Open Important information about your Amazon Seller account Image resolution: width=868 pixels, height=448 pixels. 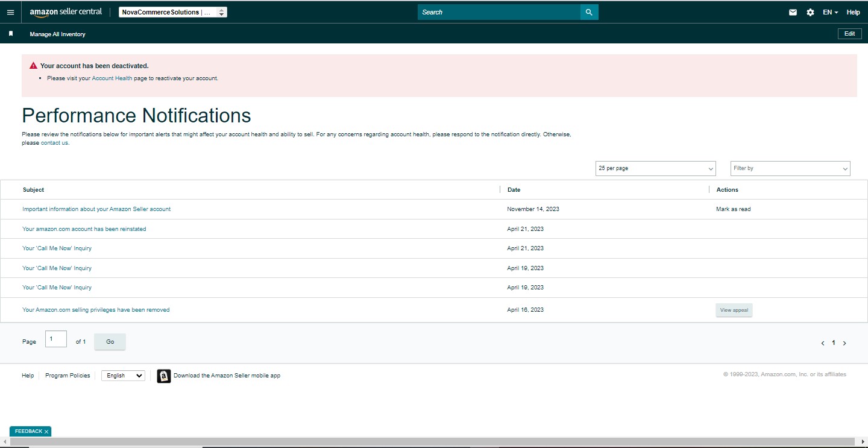tap(96, 209)
